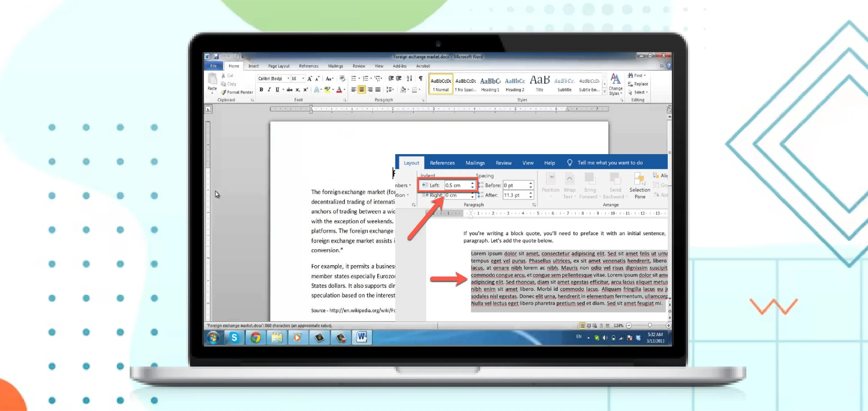Toggle center text alignment
This screenshot has height=411, width=868.
pyautogui.click(x=362, y=90)
